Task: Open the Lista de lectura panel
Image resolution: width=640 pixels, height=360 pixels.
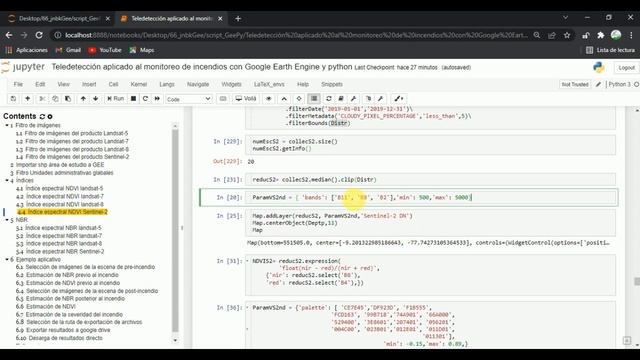Action: coord(611,50)
